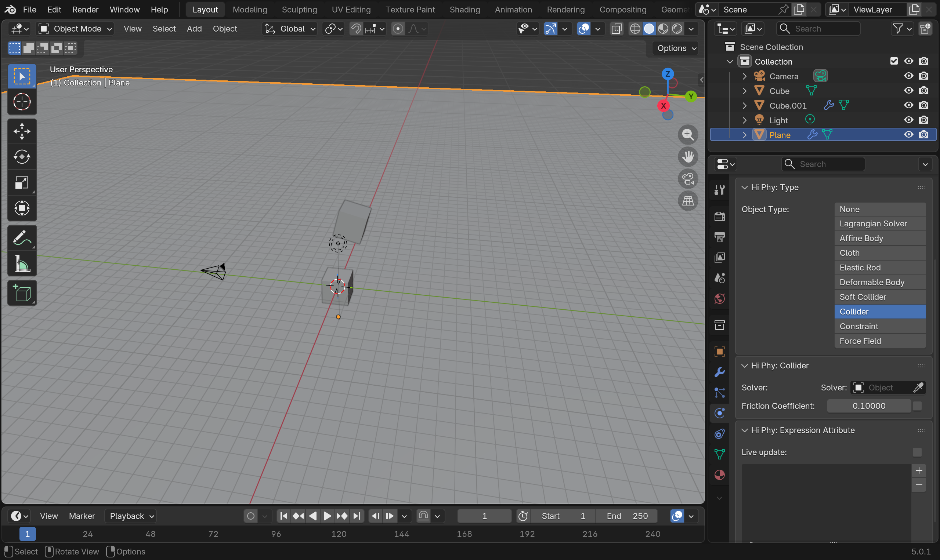Image resolution: width=940 pixels, height=560 pixels.
Task: Select Cloth as the object type
Action: (x=880, y=253)
